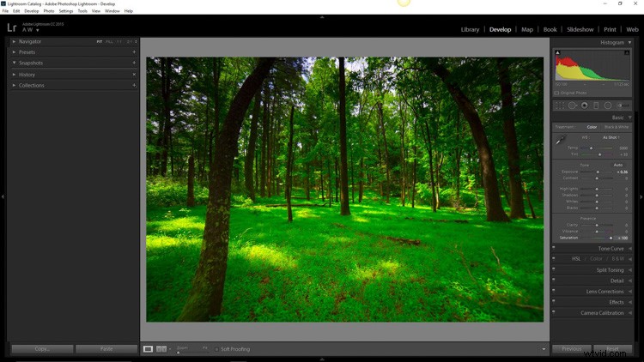The height and width of the screenshot is (362, 644).
Task: Click the toolbar Zoom slider
Action: [x=191, y=352]
